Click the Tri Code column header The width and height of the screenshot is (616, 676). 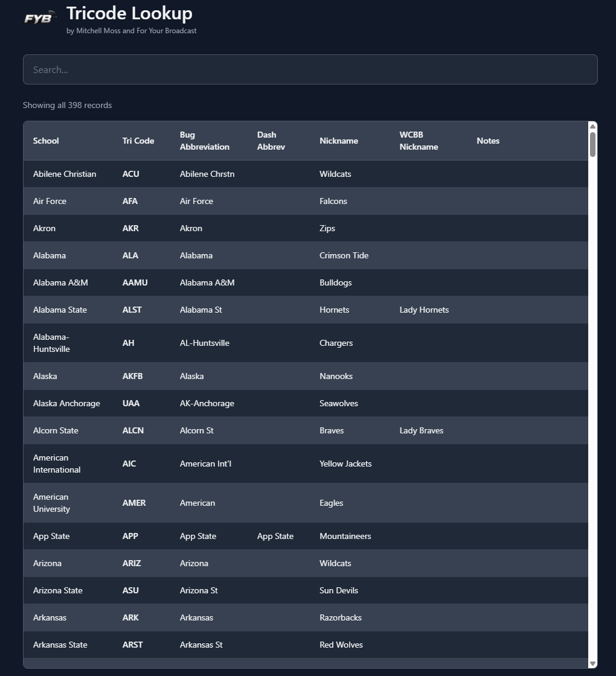point(138,141)
